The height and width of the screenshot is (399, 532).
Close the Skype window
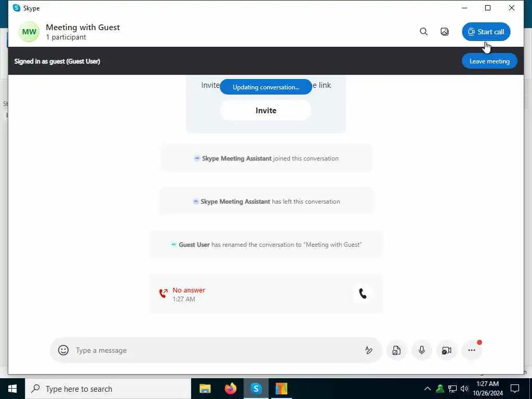512,8
